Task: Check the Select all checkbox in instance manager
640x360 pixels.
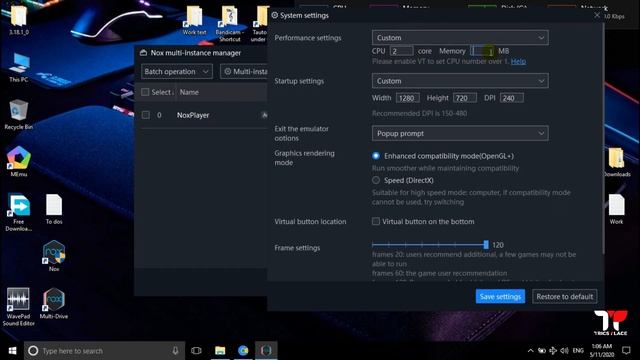Action: pos(145,92)
